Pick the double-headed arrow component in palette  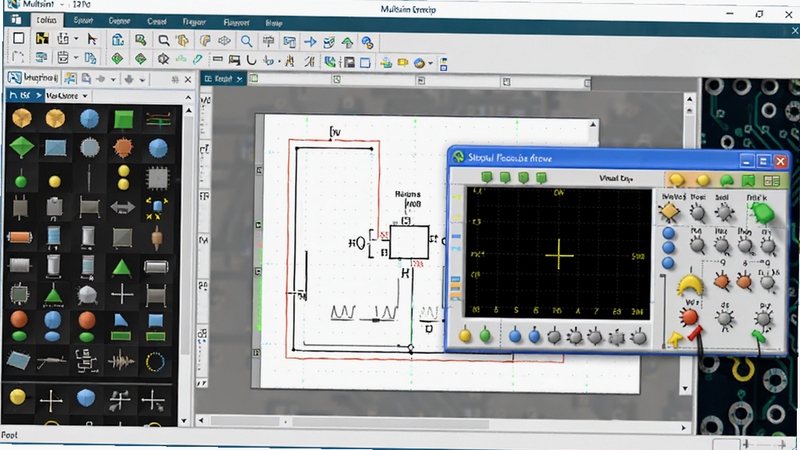(122, 207)
